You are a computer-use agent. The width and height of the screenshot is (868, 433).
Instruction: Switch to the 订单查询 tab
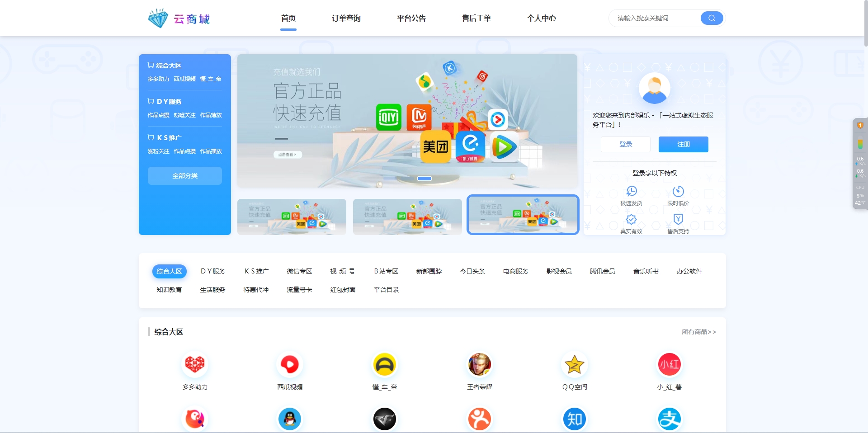coord(346,18)
